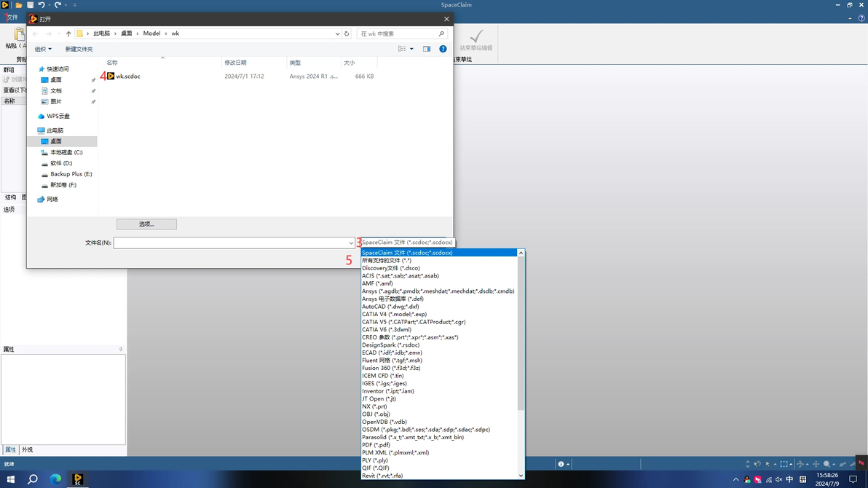Click the zoom magnifier icon in status bar

[x=826, y=464]
